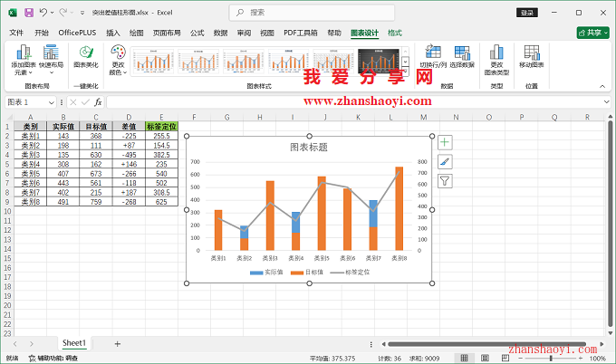The width and height of the screenshot is (616, 364).
Task: Open 添加图表元素 dropdown
Action: click(24, 60)
